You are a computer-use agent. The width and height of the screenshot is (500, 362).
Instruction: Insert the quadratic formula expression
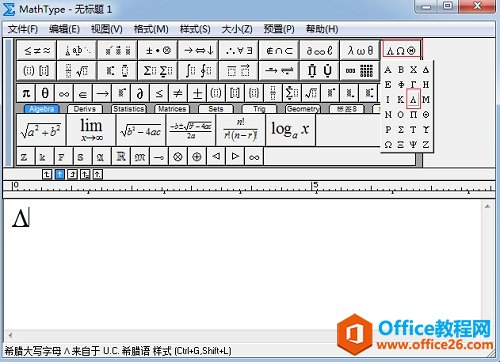coord(191,130)
